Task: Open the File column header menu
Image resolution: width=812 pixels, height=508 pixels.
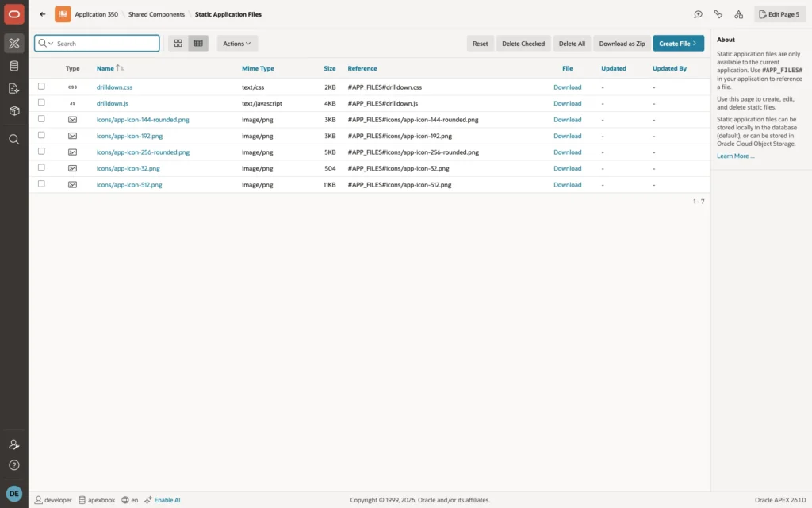Action: pos(568,68)
